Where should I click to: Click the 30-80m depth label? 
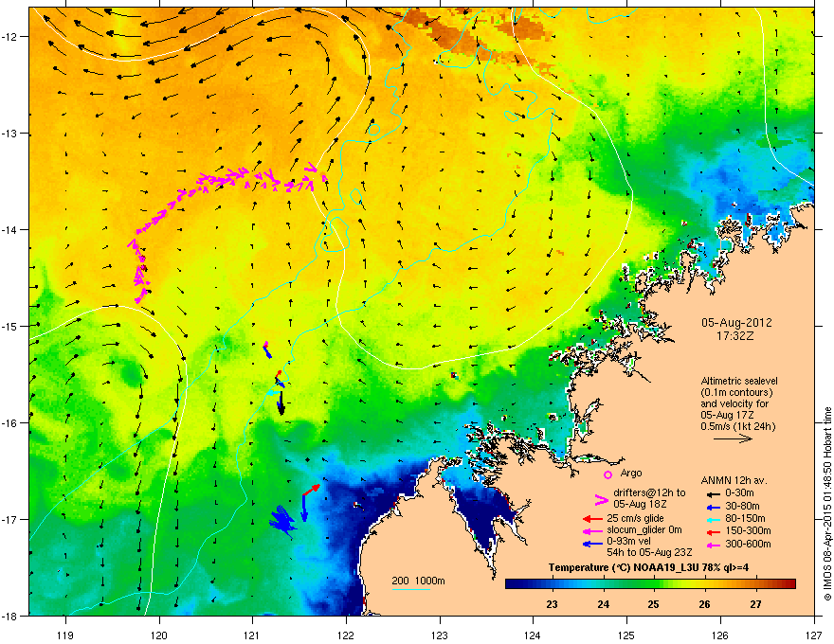742,507
